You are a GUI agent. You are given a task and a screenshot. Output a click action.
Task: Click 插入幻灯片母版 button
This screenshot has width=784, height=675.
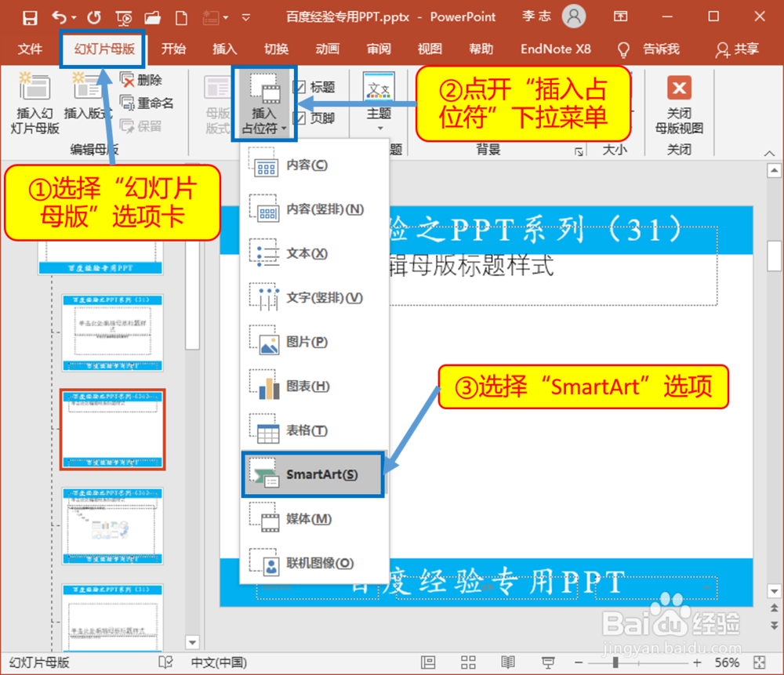point(34,103)
